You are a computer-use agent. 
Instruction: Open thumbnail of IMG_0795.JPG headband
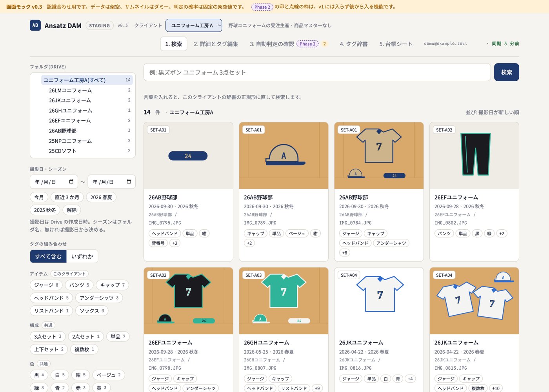188,156
